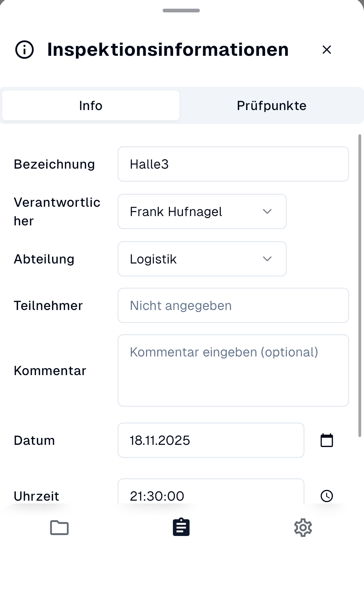Open the Frank Hufnagel selector field
Screen dimensions: 364x589
pyautogui.click(x=202, y=211)
